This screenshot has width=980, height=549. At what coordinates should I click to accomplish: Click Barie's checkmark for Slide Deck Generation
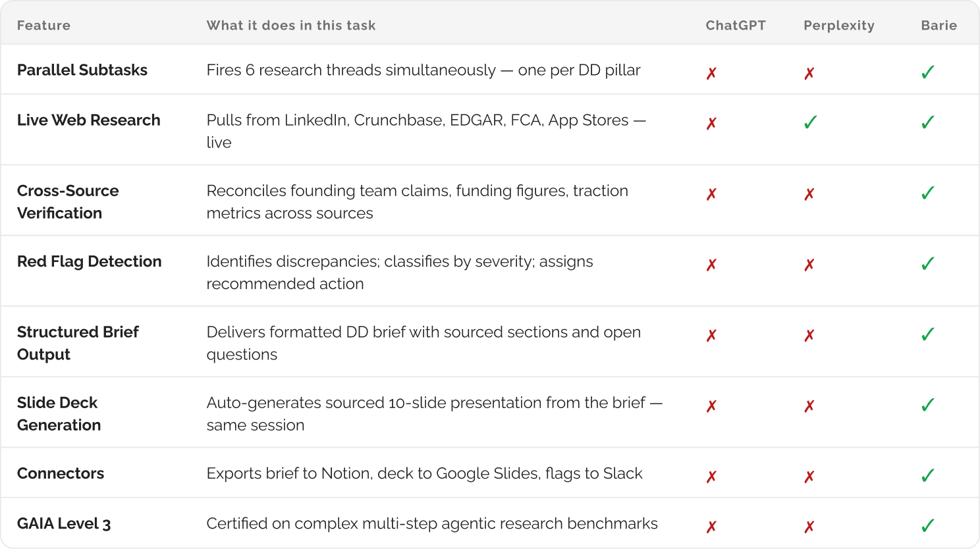tap(927, 405)
